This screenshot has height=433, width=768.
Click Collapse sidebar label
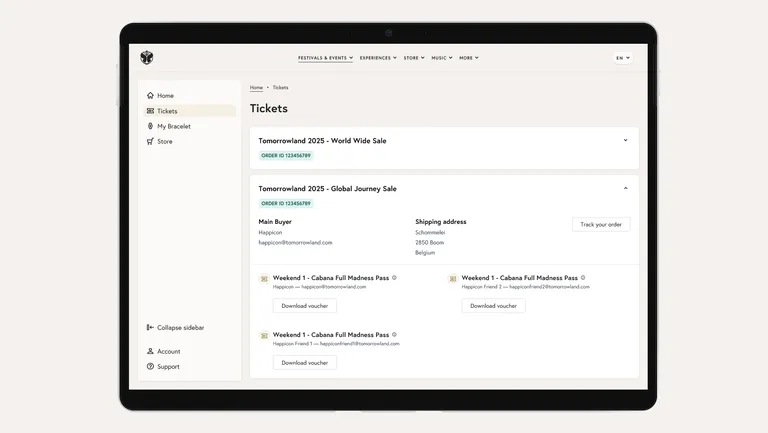click(180, 328)
